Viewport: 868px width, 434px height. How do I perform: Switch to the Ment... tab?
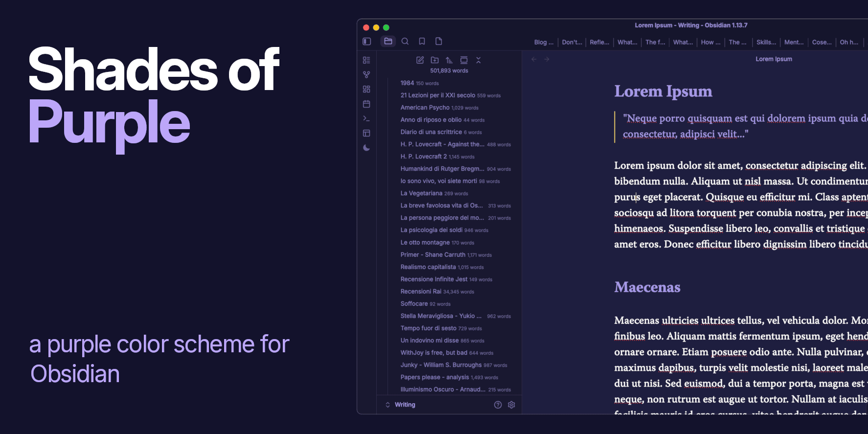pyautogui.click(x=794, y=43)
